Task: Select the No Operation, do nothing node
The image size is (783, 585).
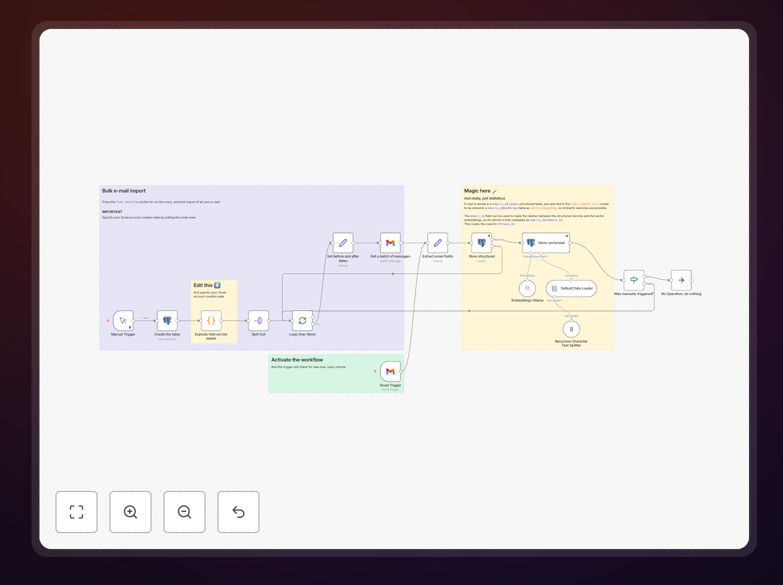Action: [x=681, y=280]
